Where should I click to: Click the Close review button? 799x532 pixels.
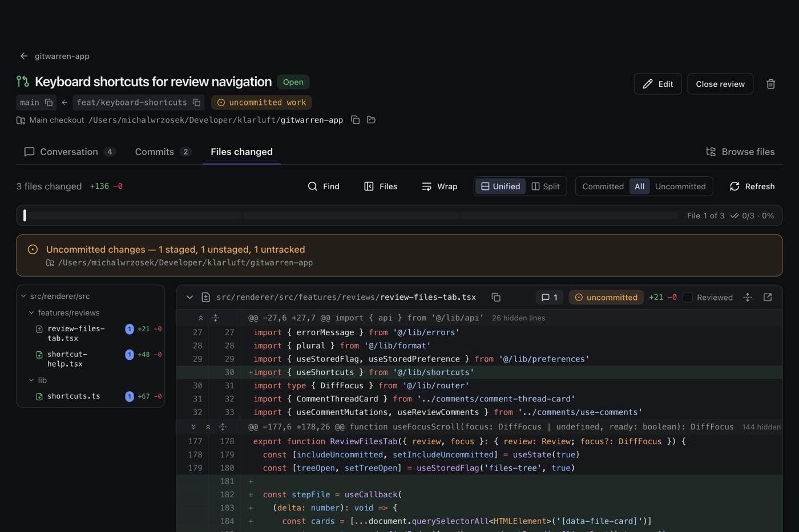coord(720,84)
